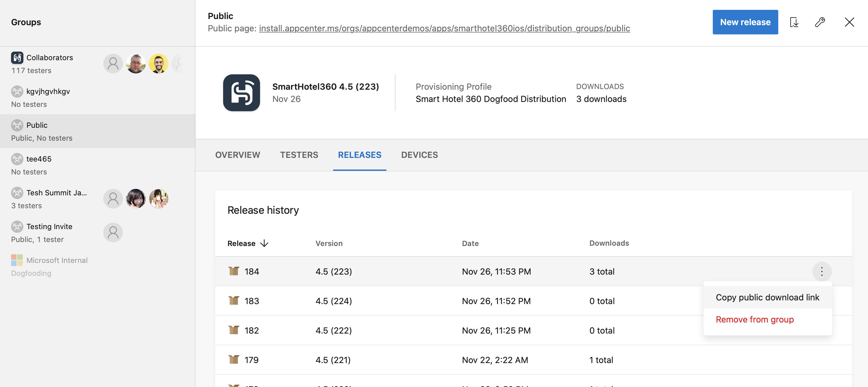
Task: Click Release column sort arrow
Action: coord(265,243)
